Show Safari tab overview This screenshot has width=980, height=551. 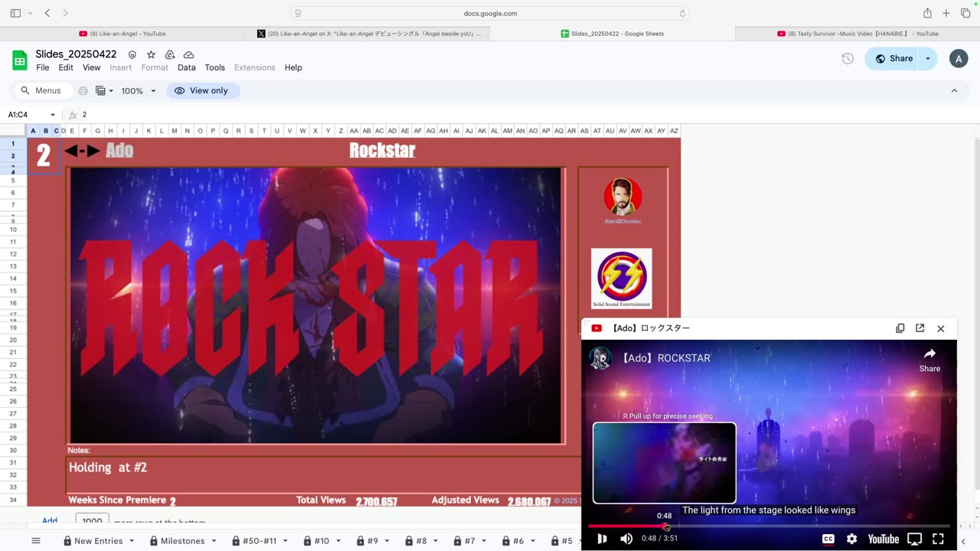coord(965,13)
